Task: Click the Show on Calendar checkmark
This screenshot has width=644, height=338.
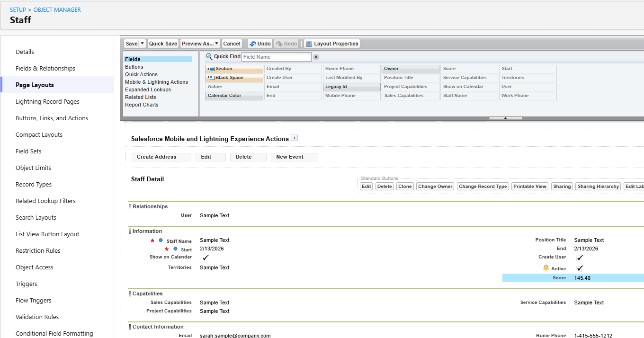Action: pyautogui.click(x=205, y=258)
